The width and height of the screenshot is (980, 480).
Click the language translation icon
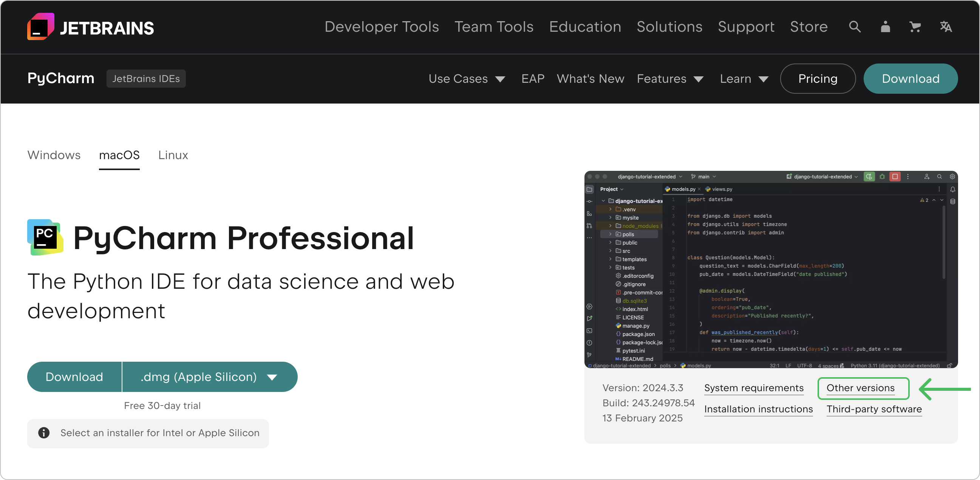tap(946, 26)
